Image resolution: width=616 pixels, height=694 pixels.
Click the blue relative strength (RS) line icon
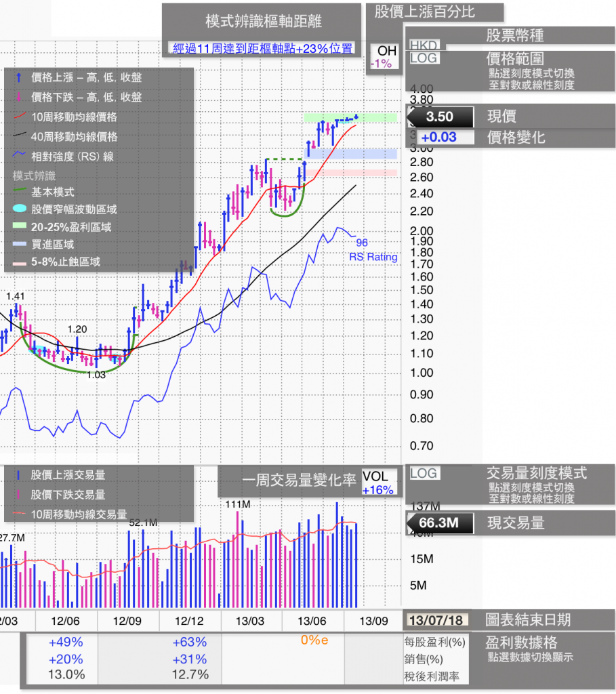19,157
